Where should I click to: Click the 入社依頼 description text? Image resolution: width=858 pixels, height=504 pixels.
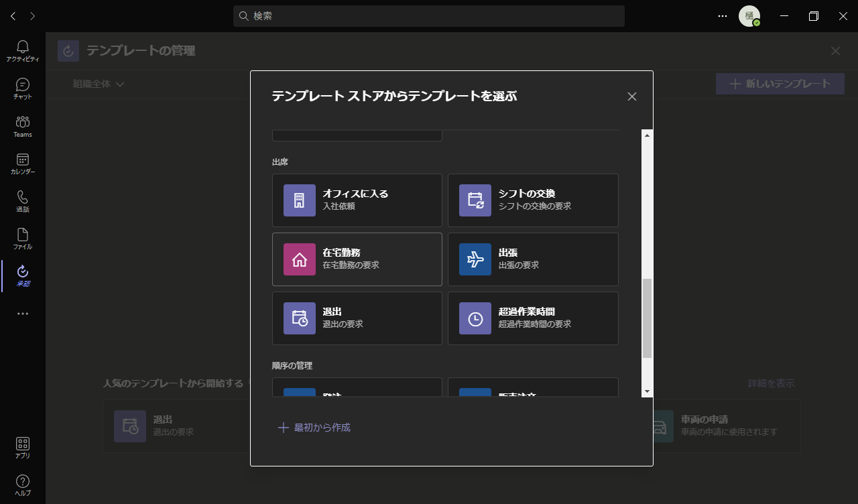coord(339,206)
